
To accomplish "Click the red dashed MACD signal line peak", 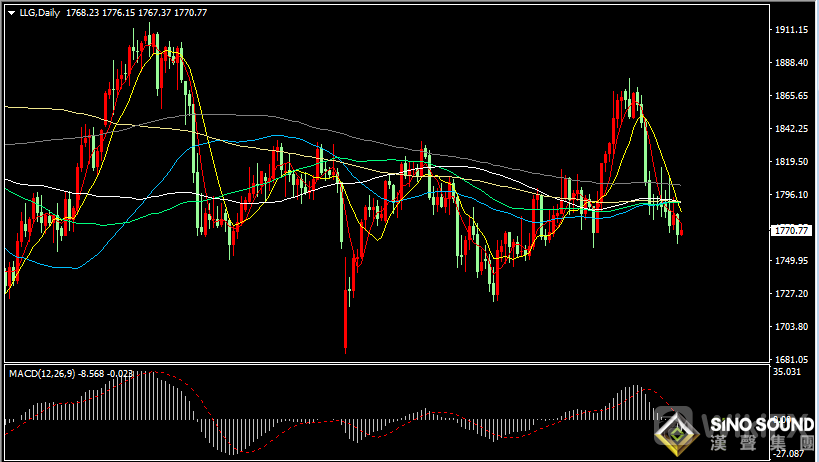I will coord(150,373).
